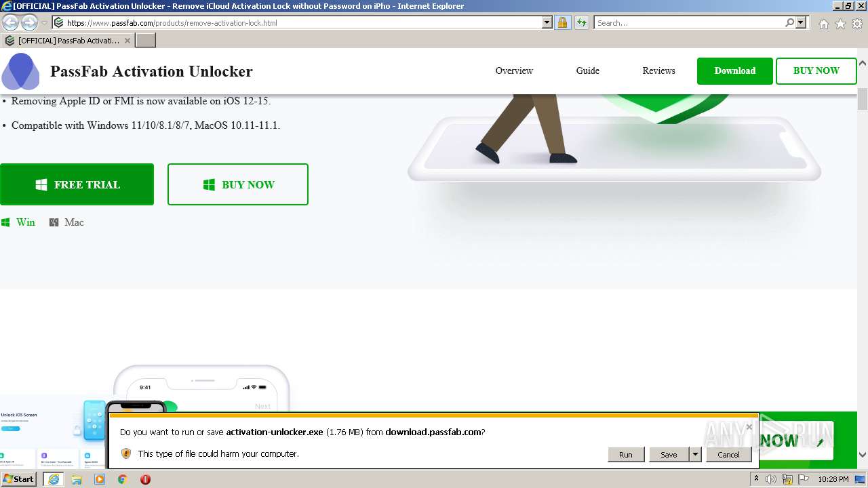Show hidden system tray icons

757,479
